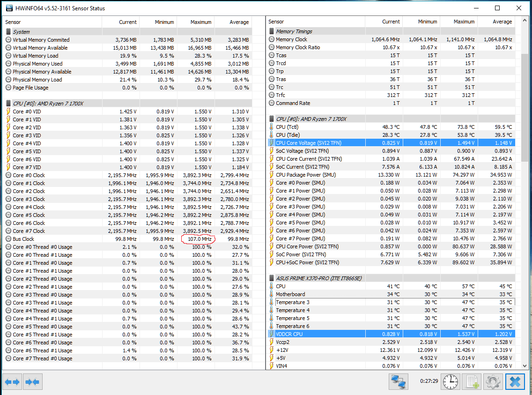Click the icon beside Command Rate
532x395 pixels.
pos(272,103)
